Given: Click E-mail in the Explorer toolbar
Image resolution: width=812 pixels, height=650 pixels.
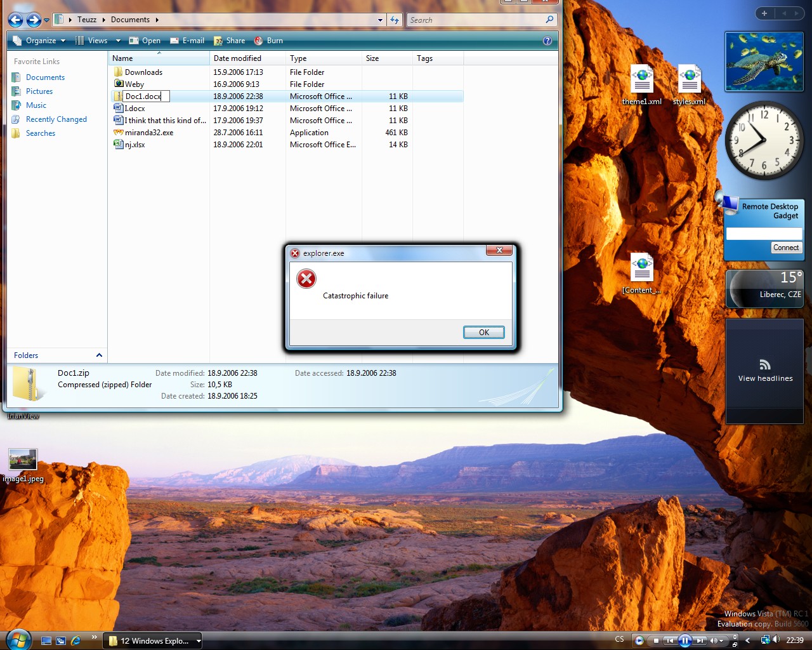Looking at the screenshot, I should [x=187, y=41].
